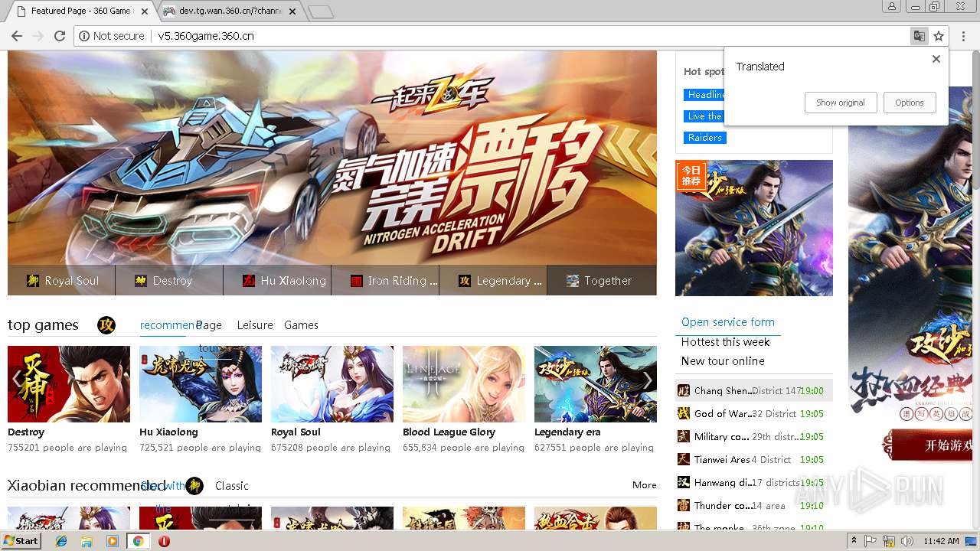Viewport: 980px width, 551px height.
Task: Launch Internet Explorer from taskbar
Action: 61,541
